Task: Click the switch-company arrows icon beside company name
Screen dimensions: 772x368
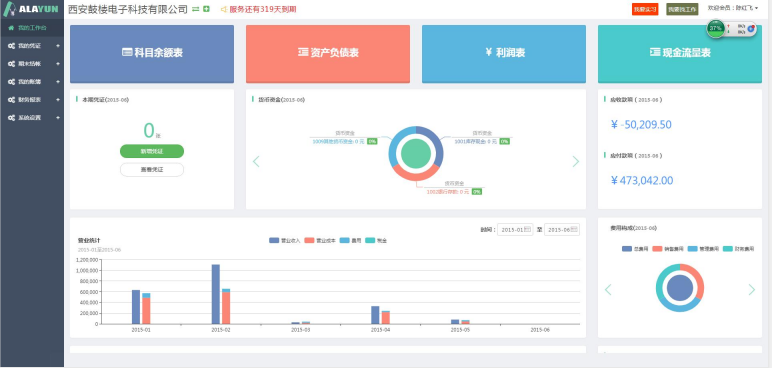Action: tap(195, 9)
